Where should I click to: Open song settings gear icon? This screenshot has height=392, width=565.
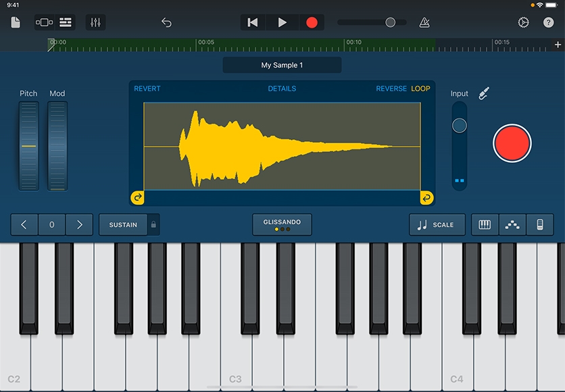[x=523, y=22]
